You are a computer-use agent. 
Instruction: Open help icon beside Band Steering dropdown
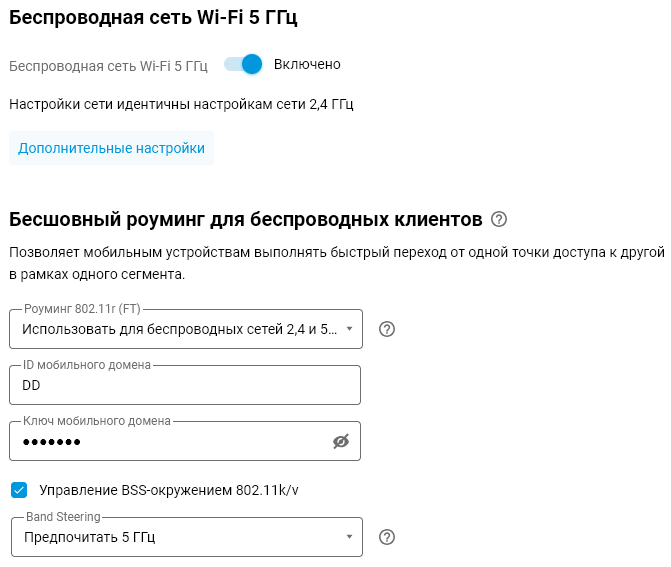pyautogui.click(x=388, y=537)
